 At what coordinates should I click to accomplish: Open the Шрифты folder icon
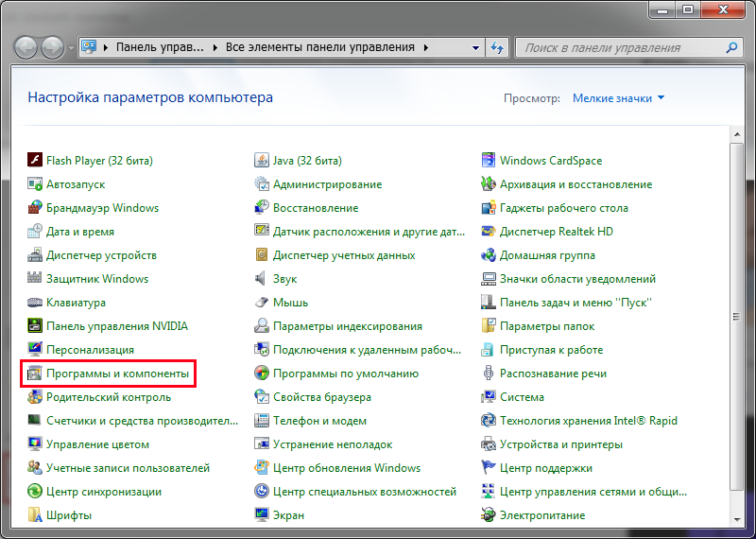tap(35, 514)
